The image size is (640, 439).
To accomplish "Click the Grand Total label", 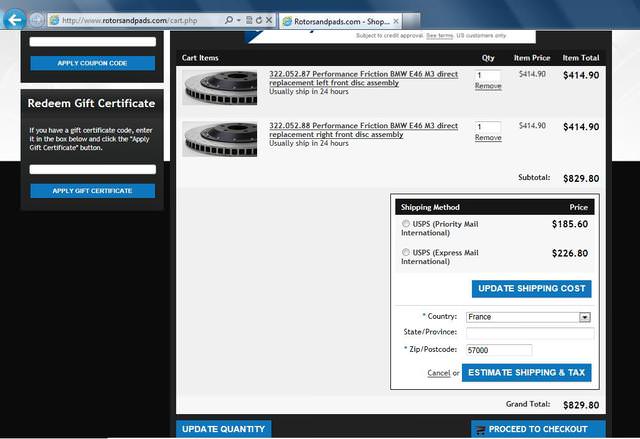I will coord(528,404).
